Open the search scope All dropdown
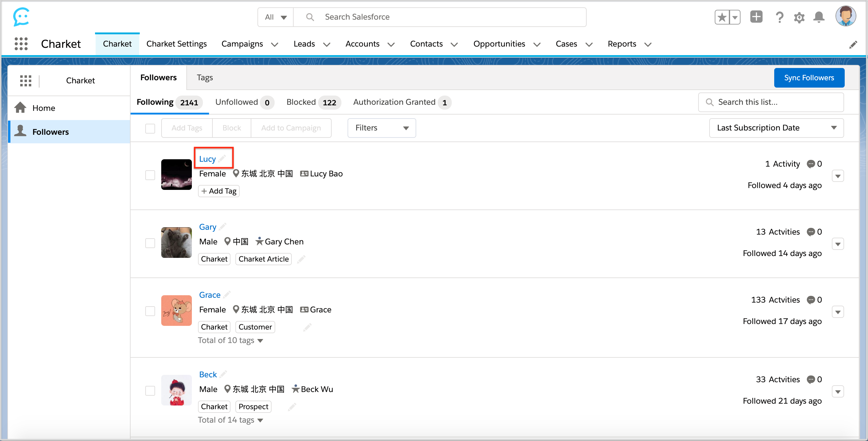 275,17
